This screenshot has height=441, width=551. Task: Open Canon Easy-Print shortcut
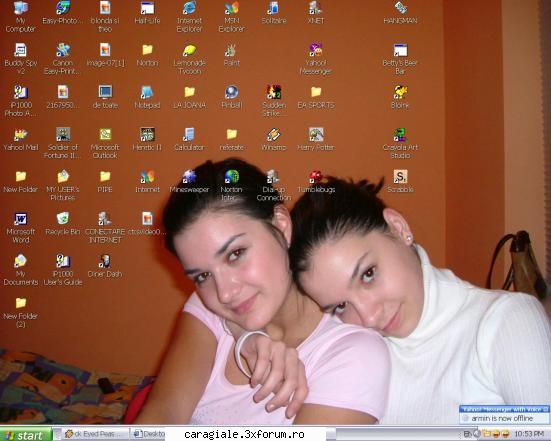[63, 59]
